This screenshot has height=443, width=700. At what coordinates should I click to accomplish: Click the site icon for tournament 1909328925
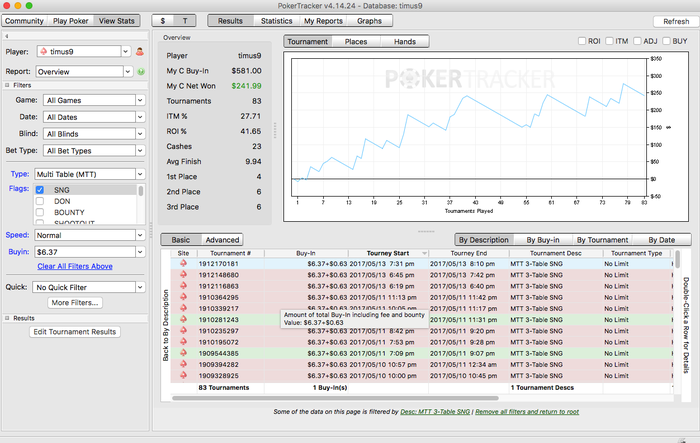click(x=183, y=376)
